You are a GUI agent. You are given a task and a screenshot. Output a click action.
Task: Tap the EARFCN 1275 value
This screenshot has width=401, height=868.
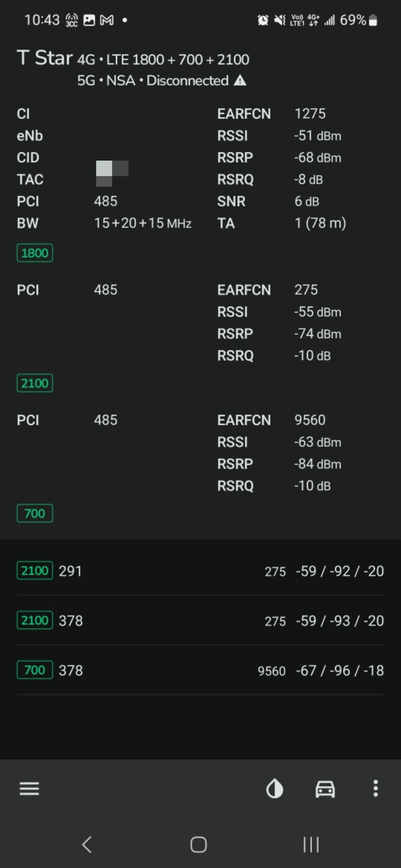pyautogui.click(x=310, y=114)
